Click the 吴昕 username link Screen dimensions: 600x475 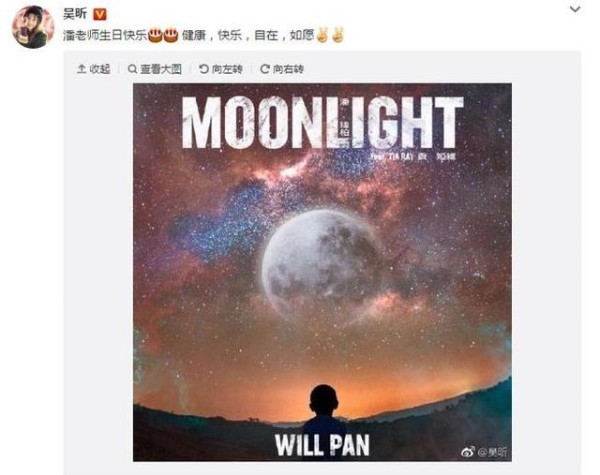pyautogui.click(x=75, y=14)
